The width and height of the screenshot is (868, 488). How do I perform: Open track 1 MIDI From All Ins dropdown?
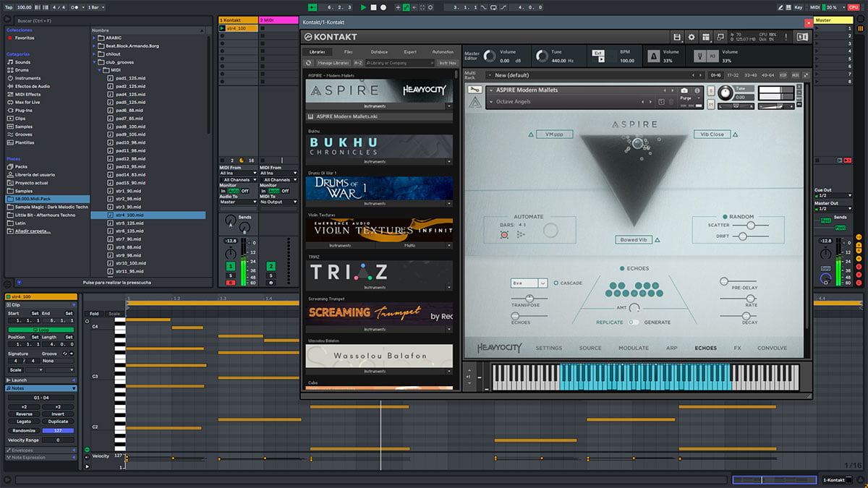click(x=238, y=174)
